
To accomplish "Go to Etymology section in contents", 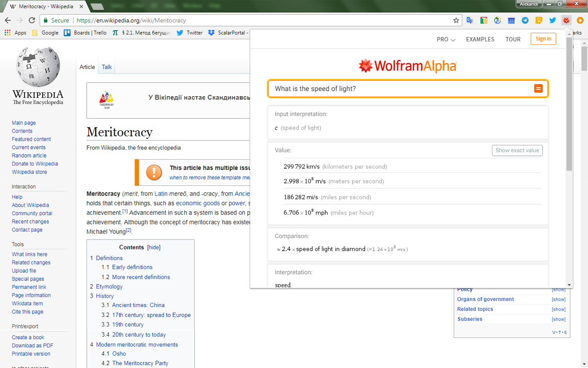I will 109,287.
